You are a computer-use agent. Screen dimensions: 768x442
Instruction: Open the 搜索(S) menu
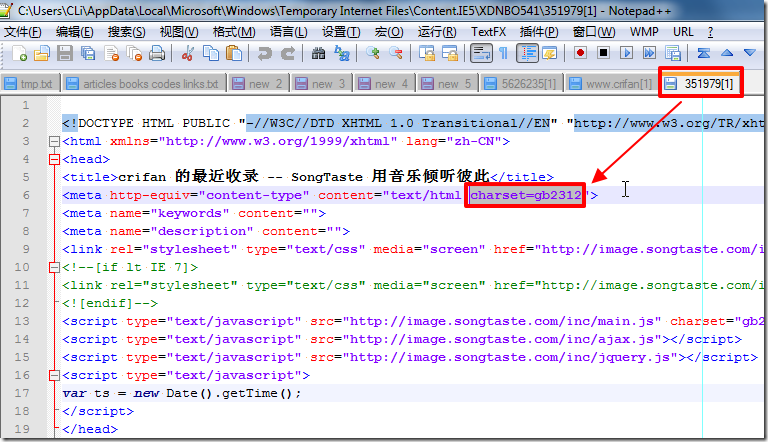[x=126, y=32]
